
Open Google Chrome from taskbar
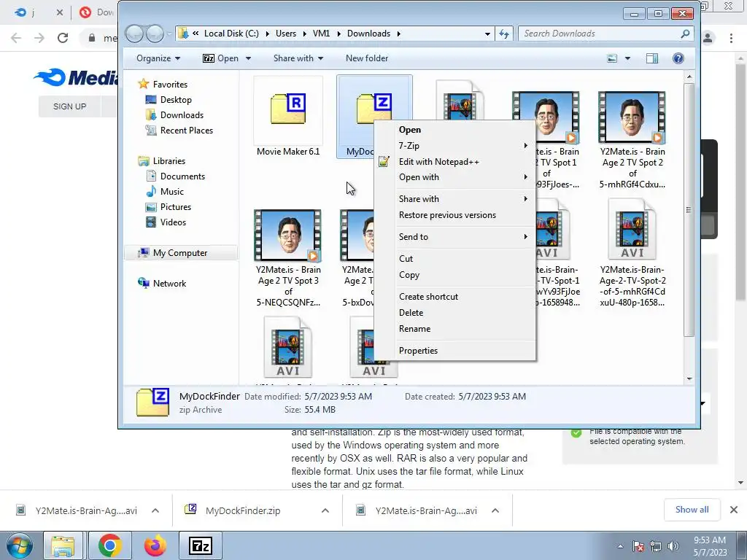coord(109,545)
